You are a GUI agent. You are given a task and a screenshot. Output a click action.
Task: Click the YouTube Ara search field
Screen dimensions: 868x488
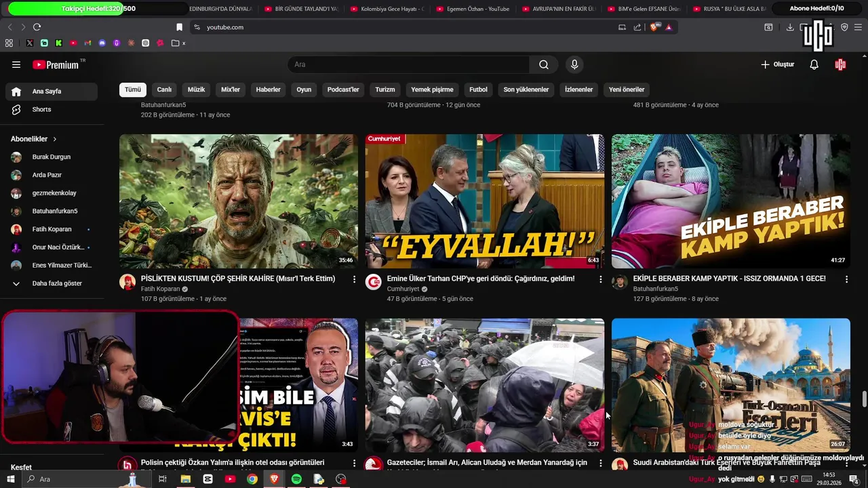tap(409, 64)
